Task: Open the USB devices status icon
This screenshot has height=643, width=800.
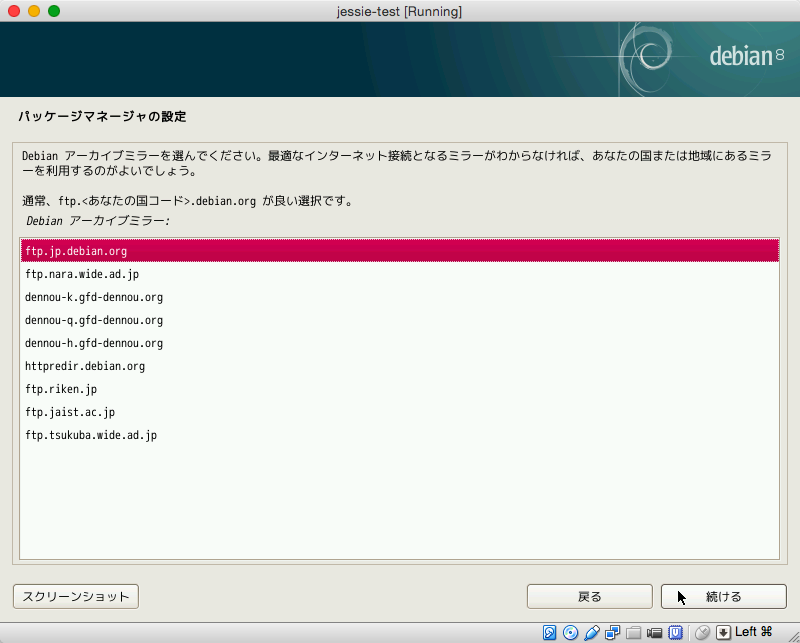Action: tap(591, 632)
